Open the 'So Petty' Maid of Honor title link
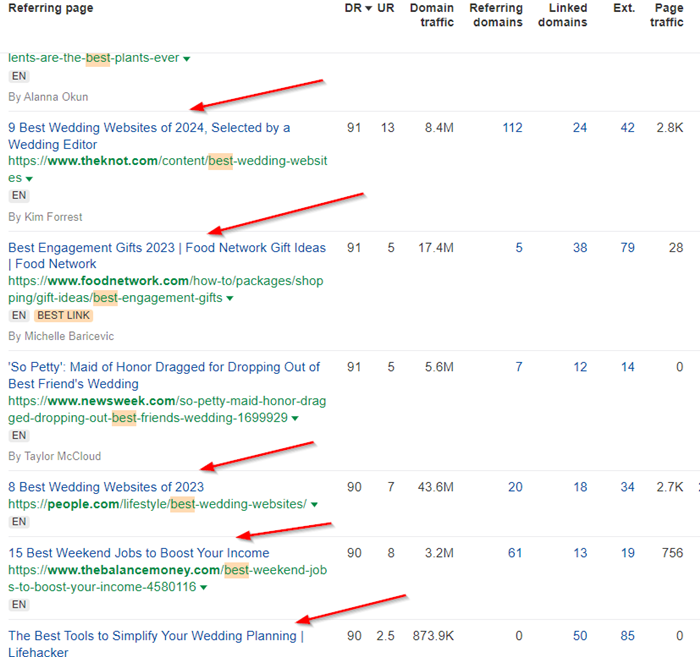Screen dimensions: 700x657 (164, 375)
